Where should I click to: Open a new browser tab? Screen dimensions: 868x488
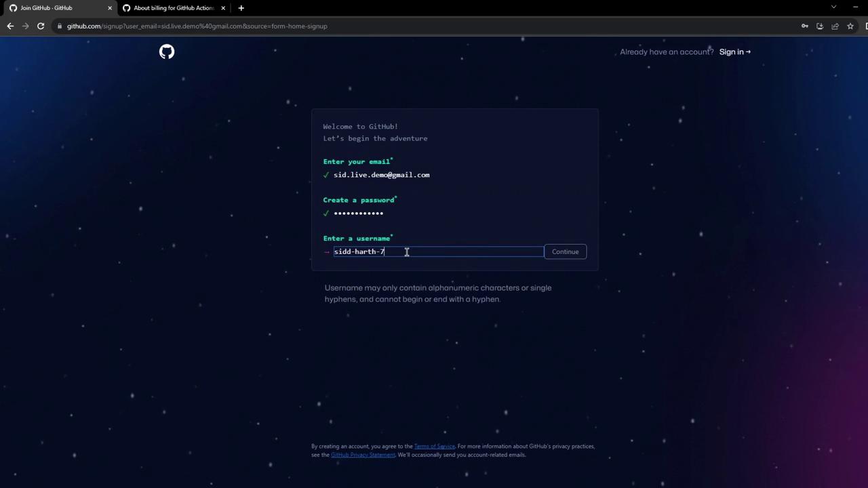[x=241, y=8]
